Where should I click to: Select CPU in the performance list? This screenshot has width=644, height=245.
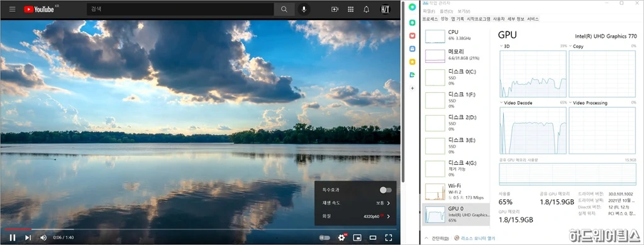click(x=456, y=36)
